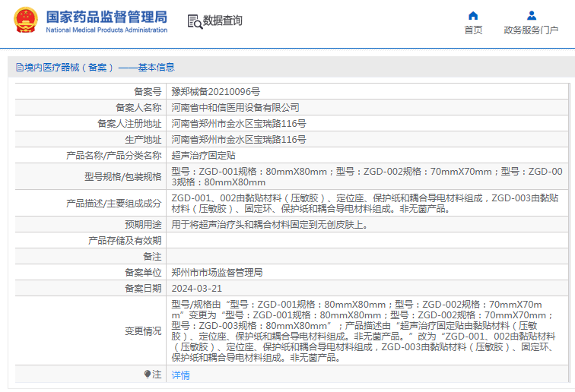575x392 pixels.
Task: Click the 首页 home icon
Action: click(x=473, y=15)
